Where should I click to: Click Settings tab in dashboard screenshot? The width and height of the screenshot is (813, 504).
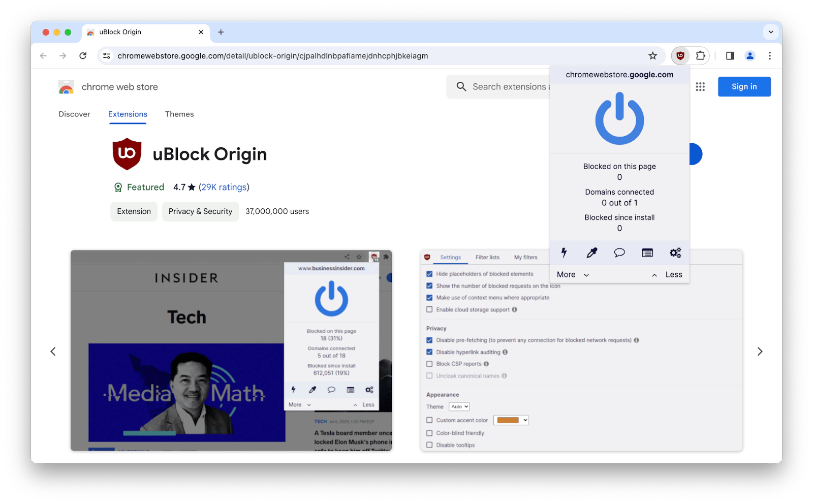(451, 258)
